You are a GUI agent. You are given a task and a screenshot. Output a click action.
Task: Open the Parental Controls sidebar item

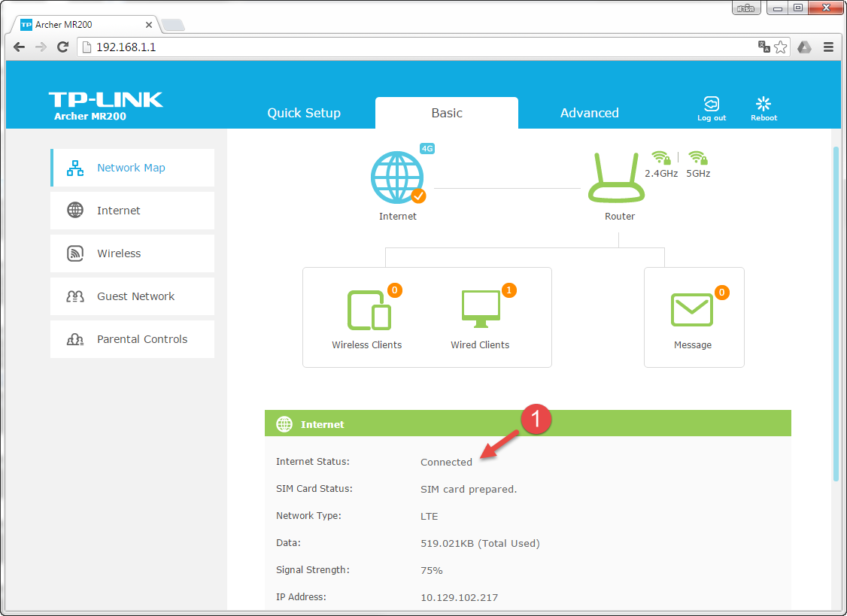pyautogui.click(x=132, y=339)
